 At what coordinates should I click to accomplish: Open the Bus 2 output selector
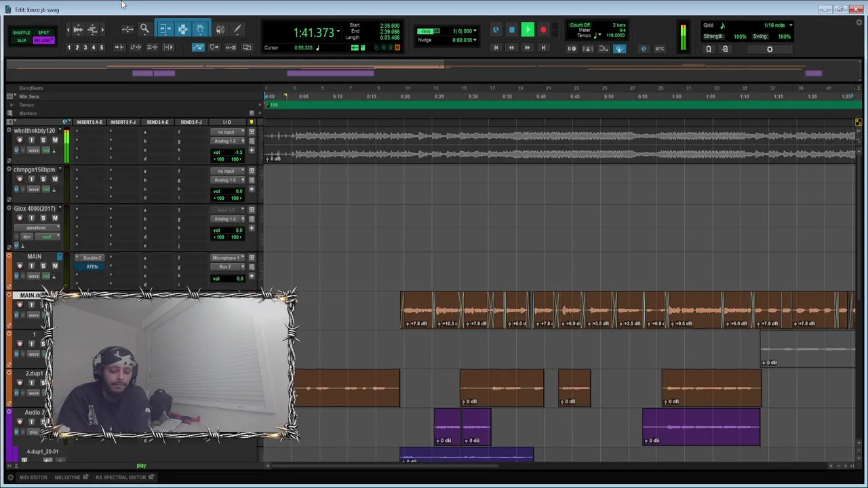coord(226,267)
